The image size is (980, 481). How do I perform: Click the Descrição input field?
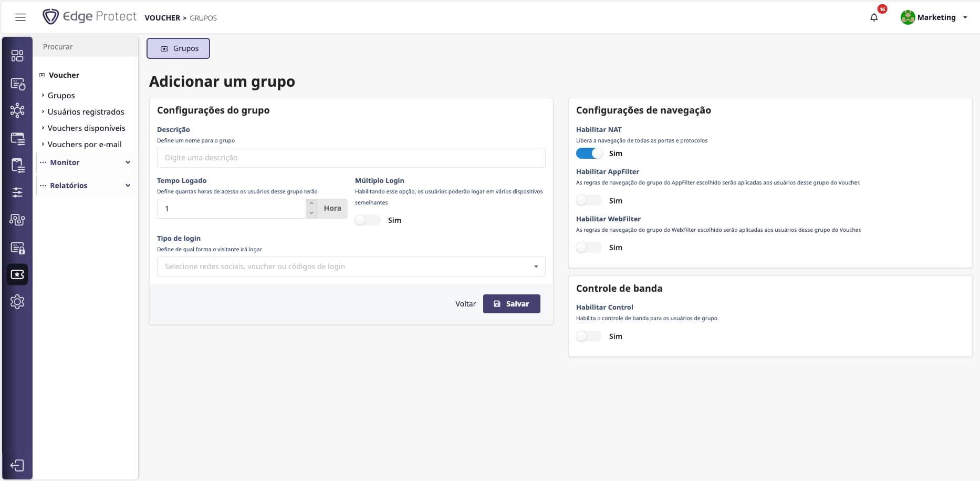[x=351, y=158]
